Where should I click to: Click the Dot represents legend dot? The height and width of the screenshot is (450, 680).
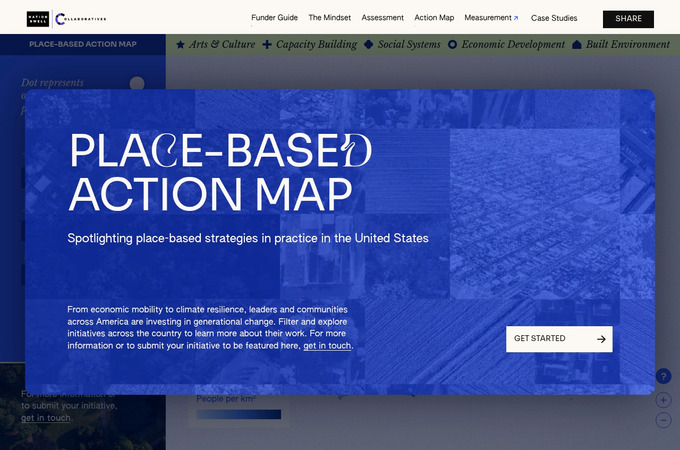pos(137,83)
